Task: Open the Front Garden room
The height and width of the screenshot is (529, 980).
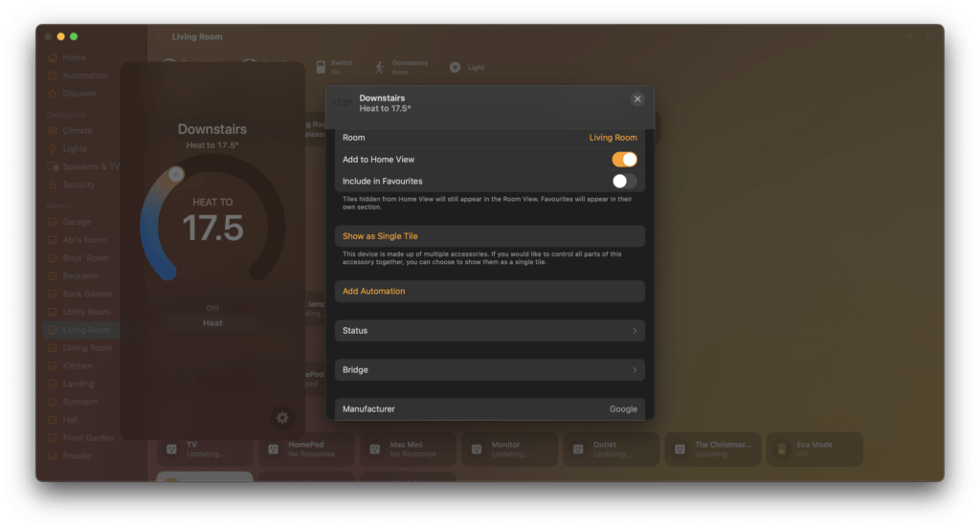Action: pos(81,438)
